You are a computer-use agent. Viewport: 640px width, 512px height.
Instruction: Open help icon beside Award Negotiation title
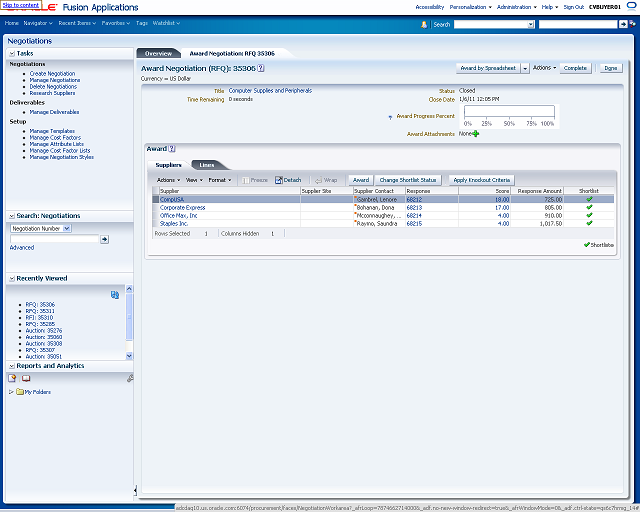tap(261, 68)
